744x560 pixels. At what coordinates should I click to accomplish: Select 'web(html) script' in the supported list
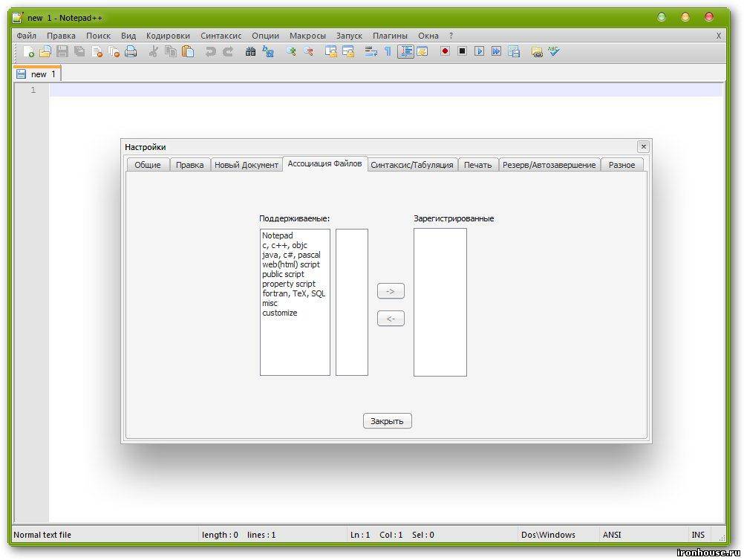(x=290, y=264)
